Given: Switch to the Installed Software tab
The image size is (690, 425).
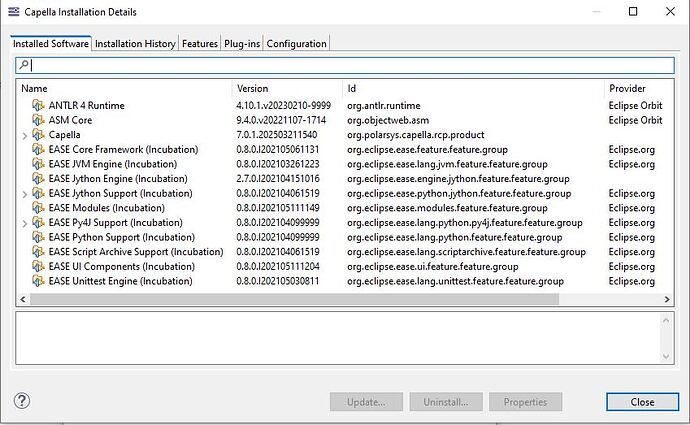Looking at the screenshot, I should (x=51, y=44).
